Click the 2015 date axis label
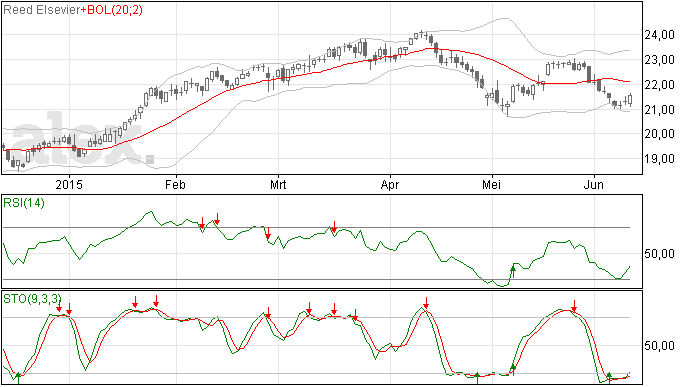 click(69, 184)
